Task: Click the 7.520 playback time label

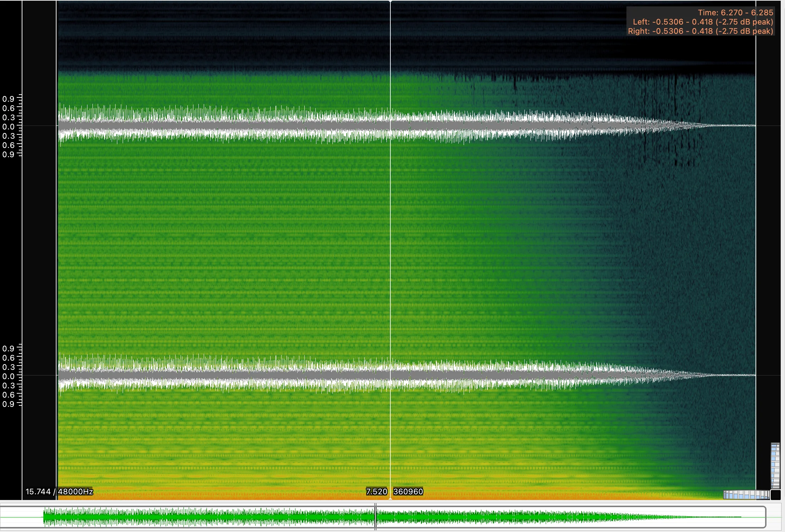Action: point(377,491)
